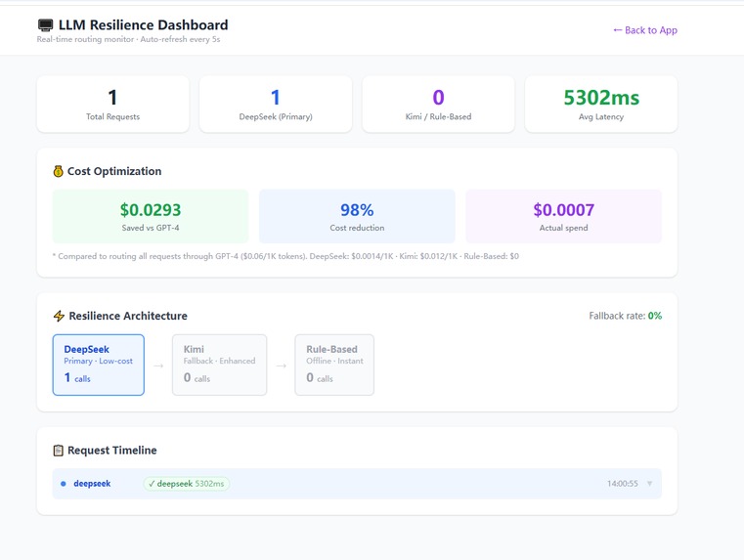Open the DeepSeek (Primary) stat card
744x560 pixels.
(x=276, y=104)
